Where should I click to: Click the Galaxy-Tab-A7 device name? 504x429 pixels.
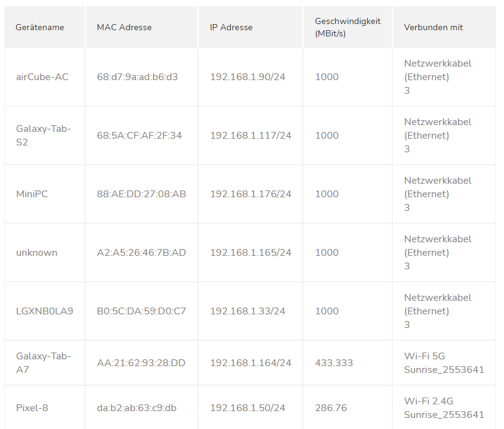(44, 363)
